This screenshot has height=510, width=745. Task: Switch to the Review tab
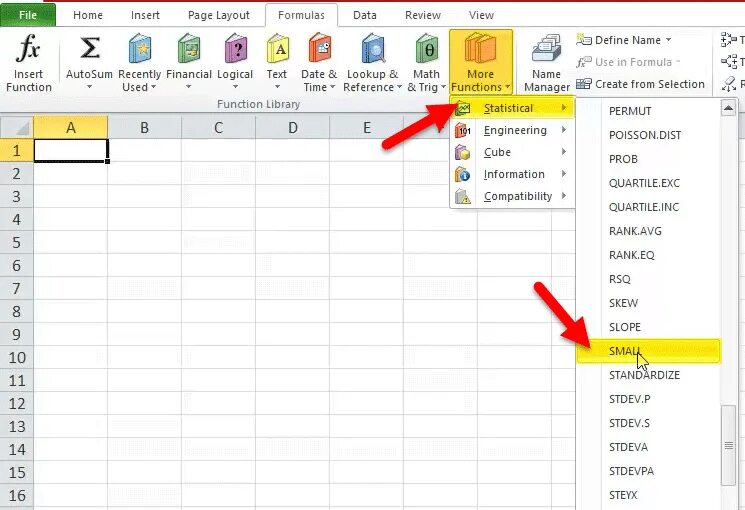point(423,15)
